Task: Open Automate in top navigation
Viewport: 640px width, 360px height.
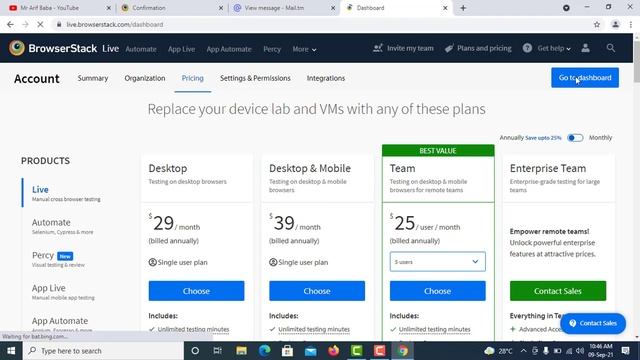Action: click(141, 49)
